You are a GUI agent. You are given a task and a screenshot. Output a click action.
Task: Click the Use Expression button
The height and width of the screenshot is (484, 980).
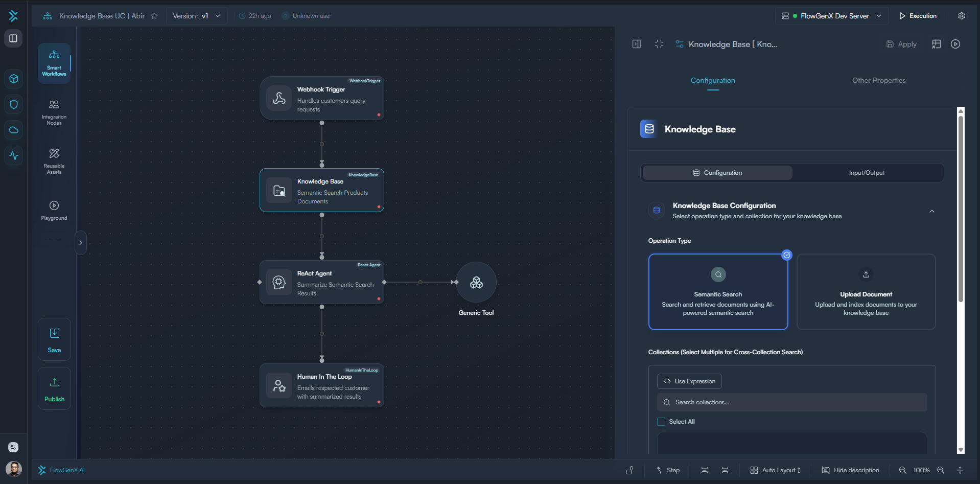689,381
